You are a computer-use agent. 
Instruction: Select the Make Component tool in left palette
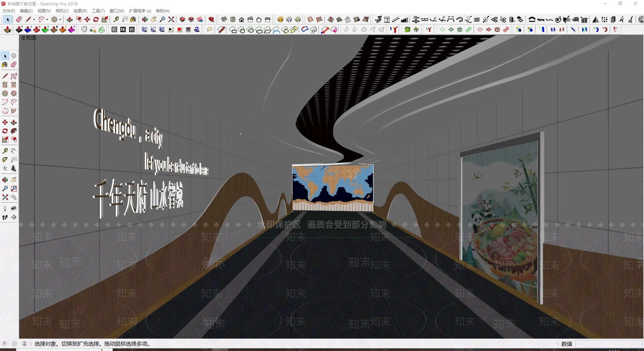tap(14, 56)
